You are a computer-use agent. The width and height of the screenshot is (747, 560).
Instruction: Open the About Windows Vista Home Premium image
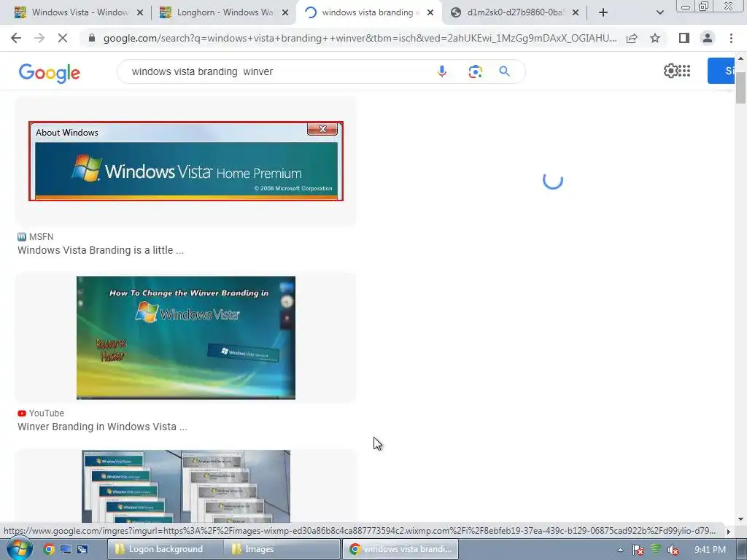186,161
